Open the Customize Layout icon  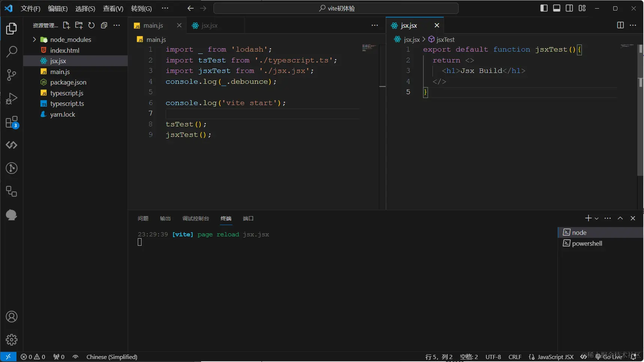click(582, 8)
